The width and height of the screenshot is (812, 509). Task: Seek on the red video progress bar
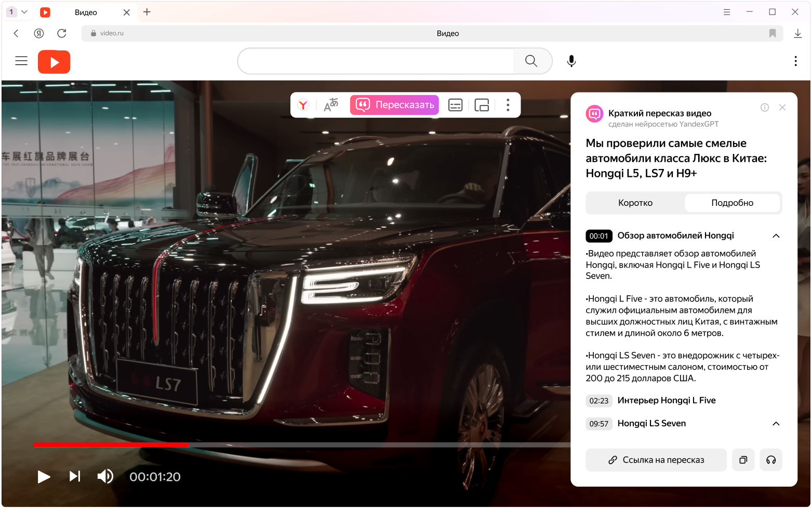111,445
